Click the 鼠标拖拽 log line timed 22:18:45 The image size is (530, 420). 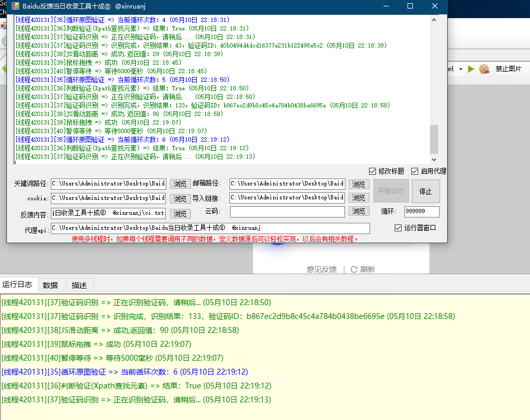click(x=98, y=63)
